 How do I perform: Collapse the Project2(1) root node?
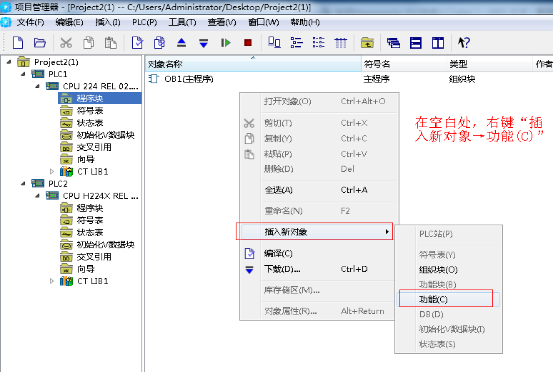[9, 62]
